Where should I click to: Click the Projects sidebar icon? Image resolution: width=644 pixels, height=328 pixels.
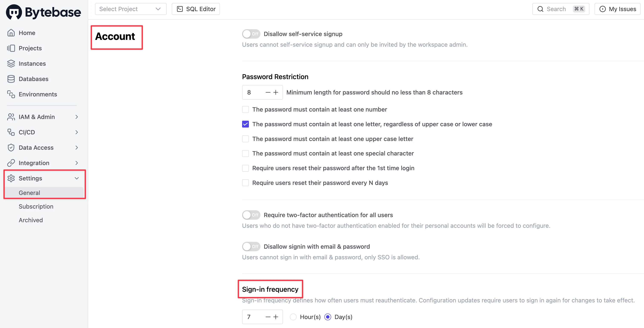pyautogui.click(x=11, y=48)
